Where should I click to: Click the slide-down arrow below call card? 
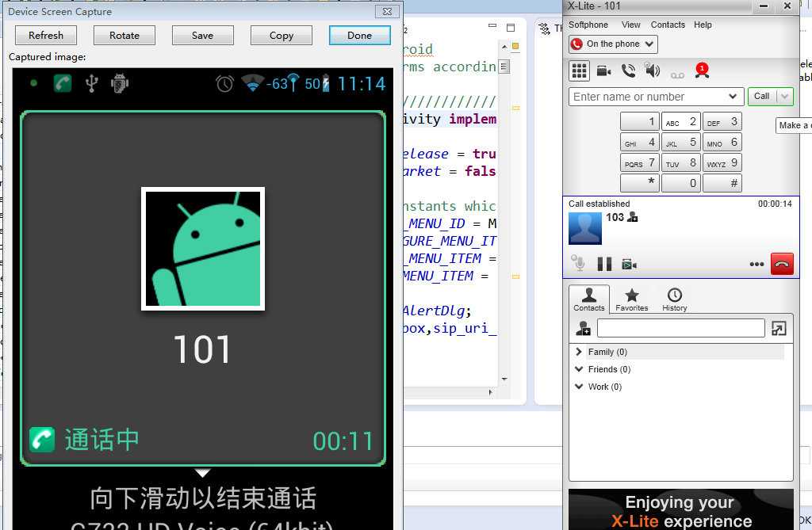[x=202, y=473]
